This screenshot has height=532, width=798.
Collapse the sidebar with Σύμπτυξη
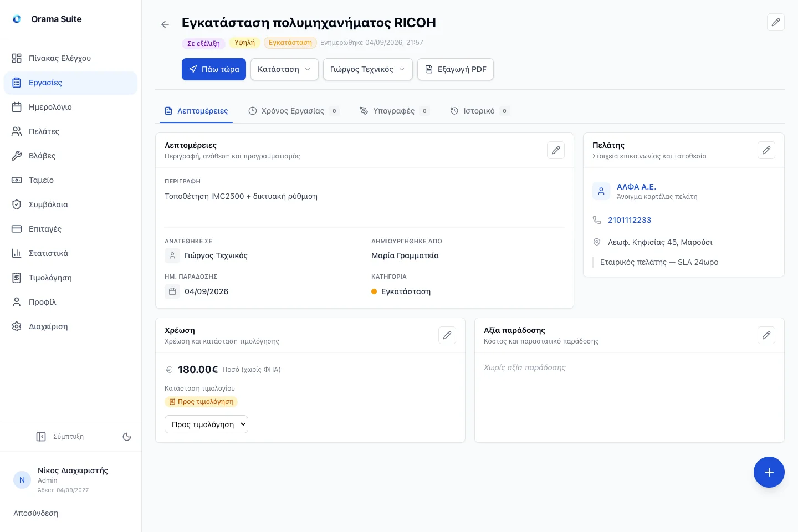click(60, 437)
